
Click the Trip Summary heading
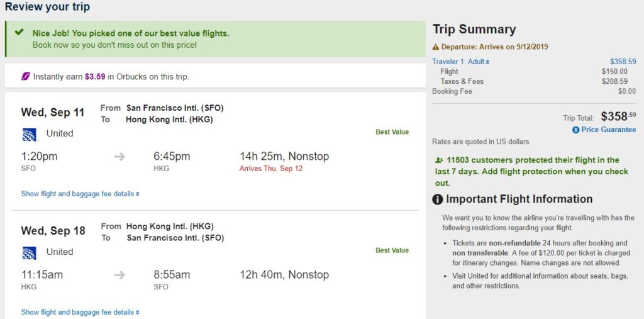pos(474,30)
